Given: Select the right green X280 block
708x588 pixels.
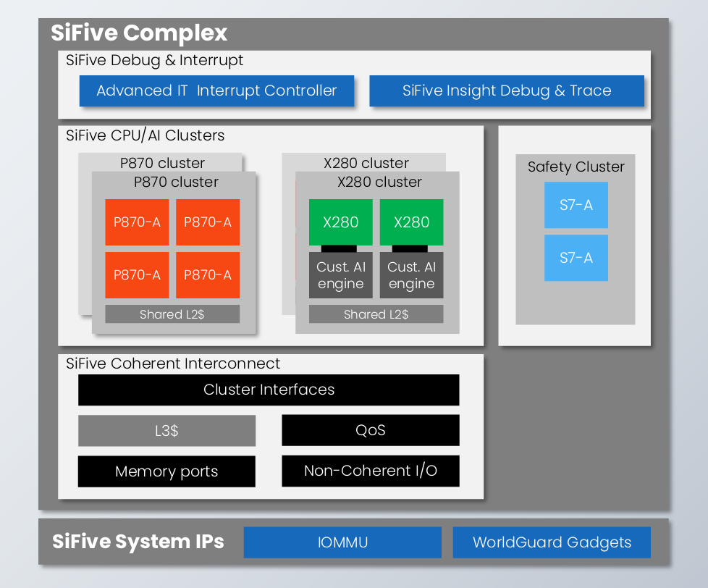Looking at the screenshot, I should pyautogui.click(x=411, y=222).
